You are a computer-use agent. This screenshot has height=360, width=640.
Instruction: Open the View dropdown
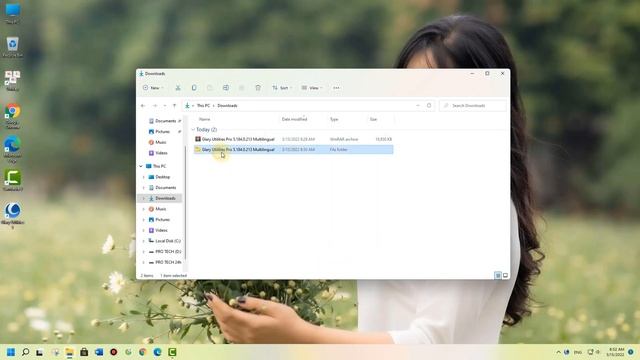311,88
